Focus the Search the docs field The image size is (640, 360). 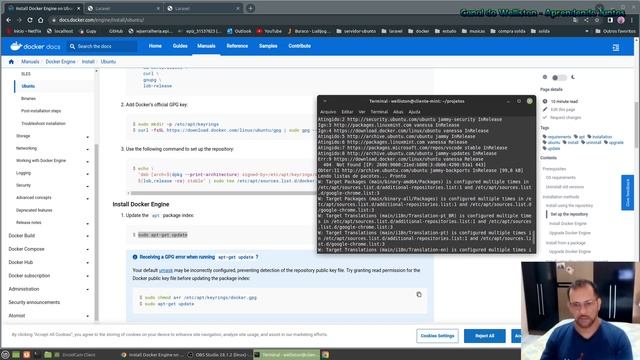(x=102, y=46)
